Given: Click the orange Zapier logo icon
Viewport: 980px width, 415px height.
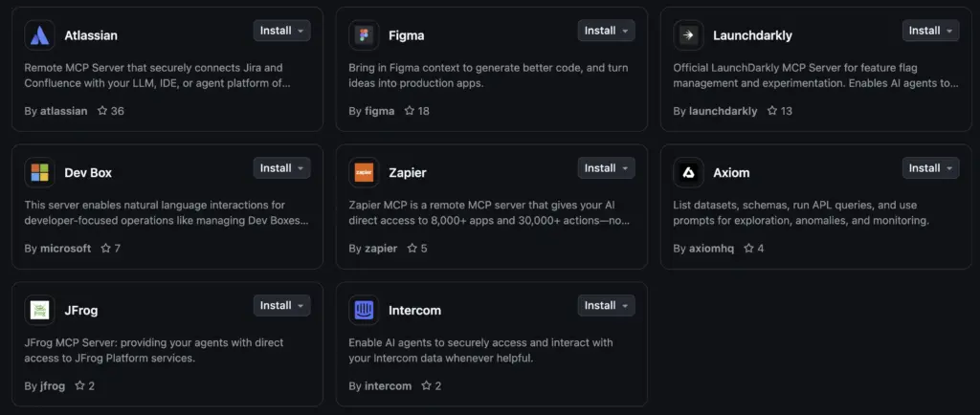Looking at the screenshot, I should tap(364, 172).
